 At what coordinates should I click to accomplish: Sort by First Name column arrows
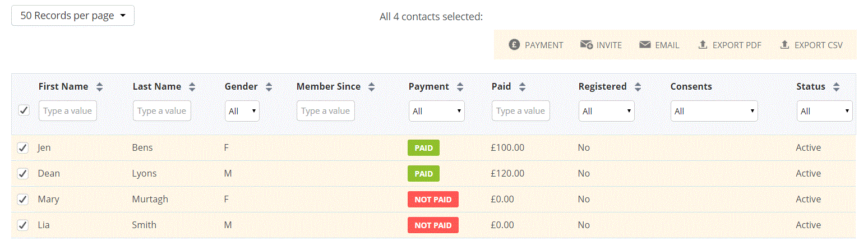point(100,87)
